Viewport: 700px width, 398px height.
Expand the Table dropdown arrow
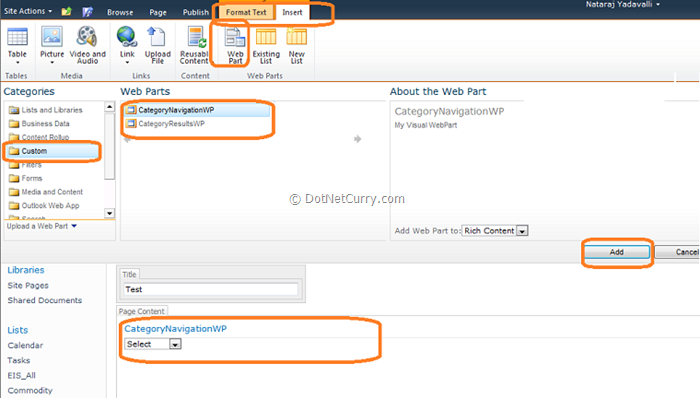click(x=17, y=63)
